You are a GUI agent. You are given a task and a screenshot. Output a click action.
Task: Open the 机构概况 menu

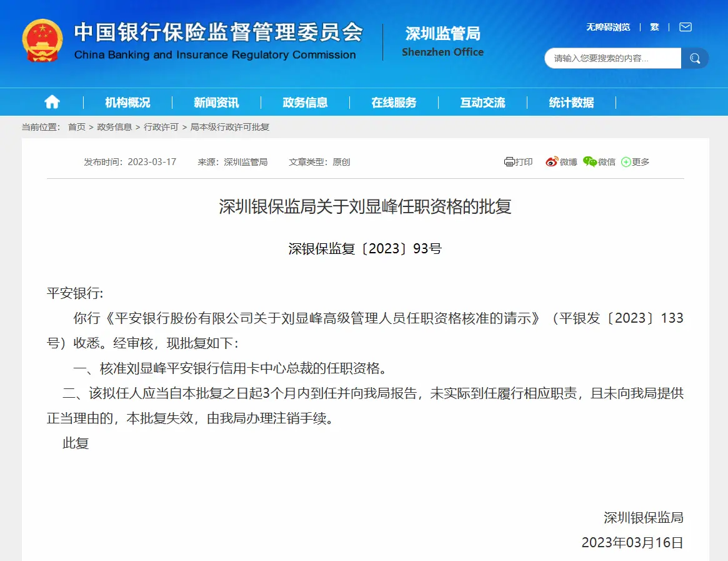click(x=127, y=103)
